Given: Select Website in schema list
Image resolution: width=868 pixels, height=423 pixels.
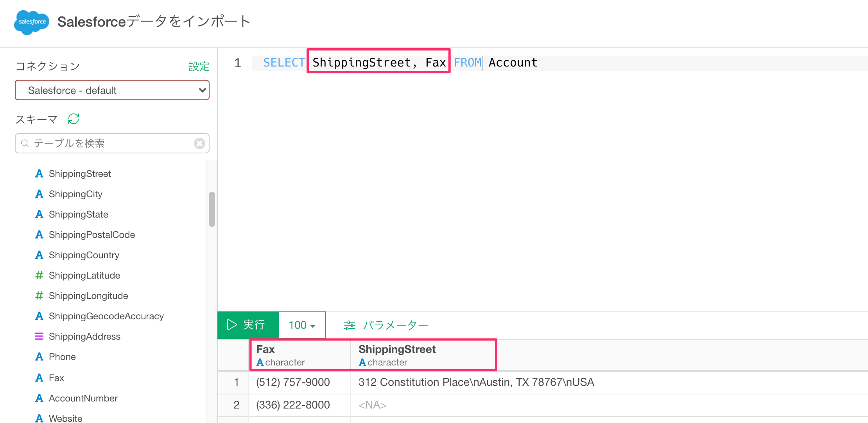Looking at the screenshot, I should pyautogui.click(x=65, y=418).
